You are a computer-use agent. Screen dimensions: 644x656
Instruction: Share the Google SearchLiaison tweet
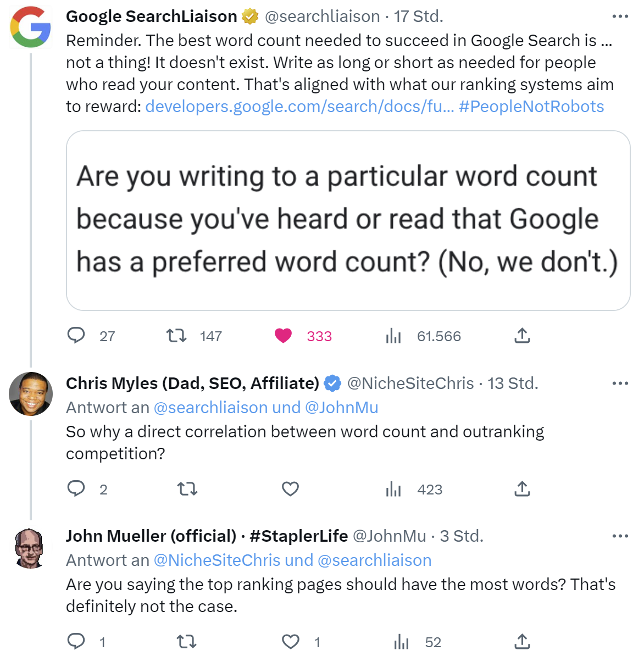522,335
